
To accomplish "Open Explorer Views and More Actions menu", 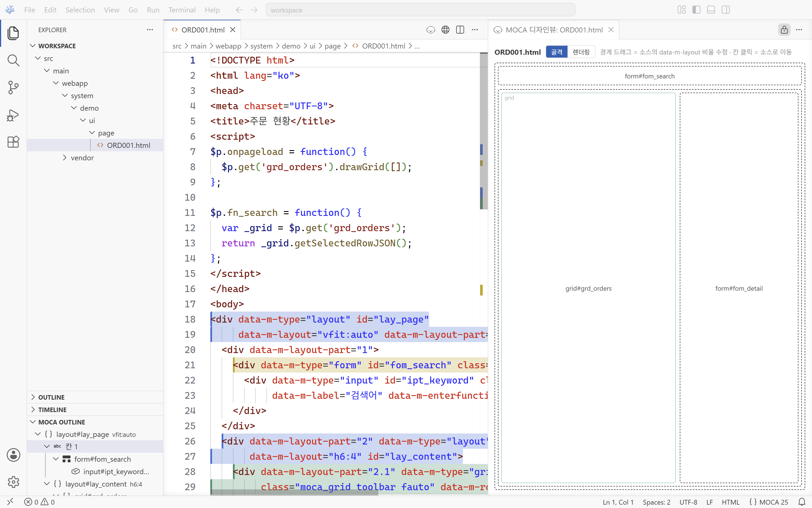I will [x=150, y=30].
